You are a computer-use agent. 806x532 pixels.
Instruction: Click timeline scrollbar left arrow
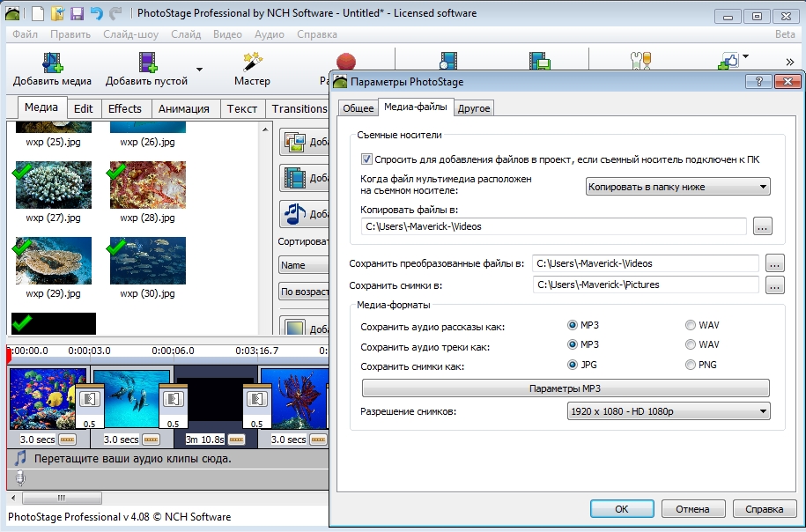click(x=13, y=498)
